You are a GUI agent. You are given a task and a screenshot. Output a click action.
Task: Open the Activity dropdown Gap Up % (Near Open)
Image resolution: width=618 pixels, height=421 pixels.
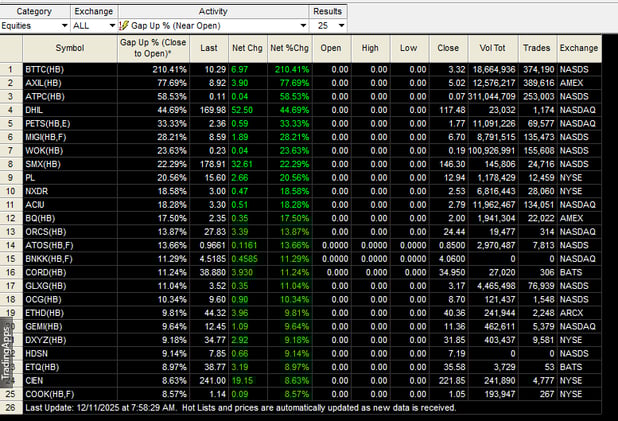pyautogui.click(x=213, y=26)
